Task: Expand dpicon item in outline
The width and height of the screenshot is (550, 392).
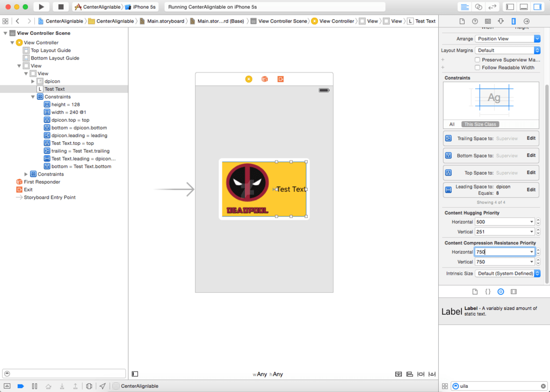Action: click(33, 81)
